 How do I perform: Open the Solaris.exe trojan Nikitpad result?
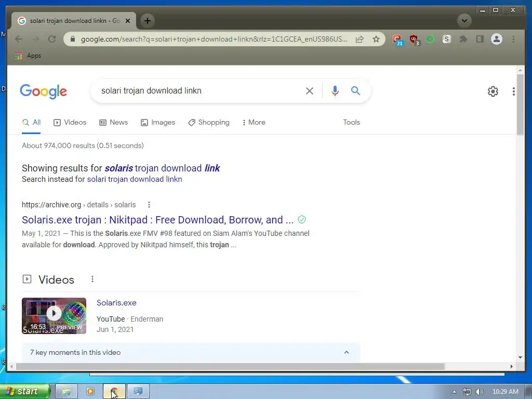point(158,220)
